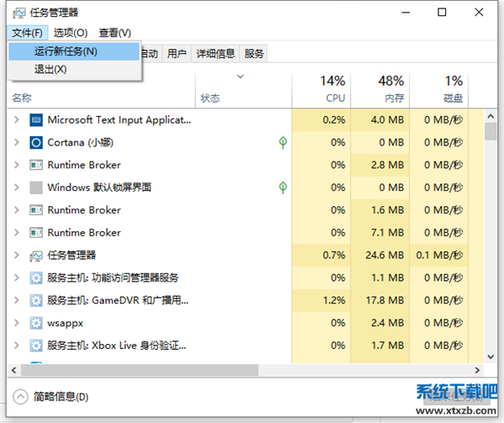Image resolution: width=504 pixels, height=423 pixels.
Task: Collapse to 简略信息 view using arrow button
Action: pos(21,396)
